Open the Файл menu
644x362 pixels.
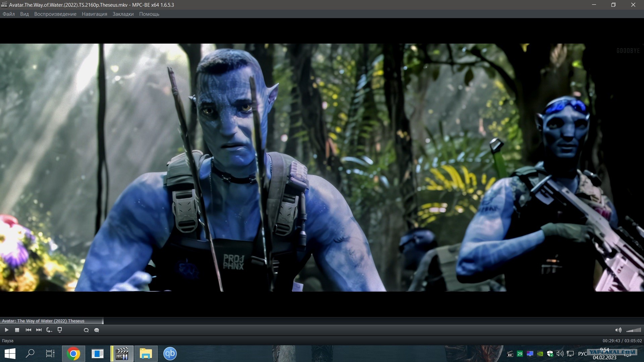pos(9,14)
